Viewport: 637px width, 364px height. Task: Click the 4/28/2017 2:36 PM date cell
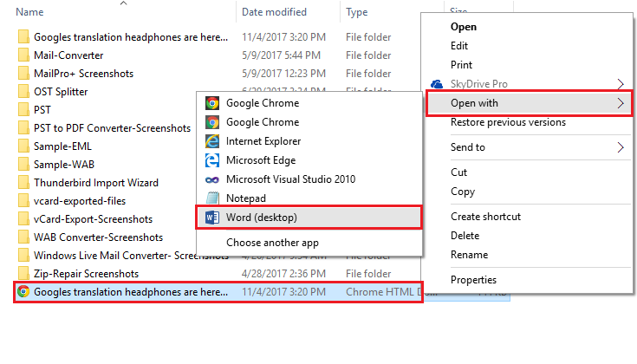pyautogui.click(x=283, y=274)
